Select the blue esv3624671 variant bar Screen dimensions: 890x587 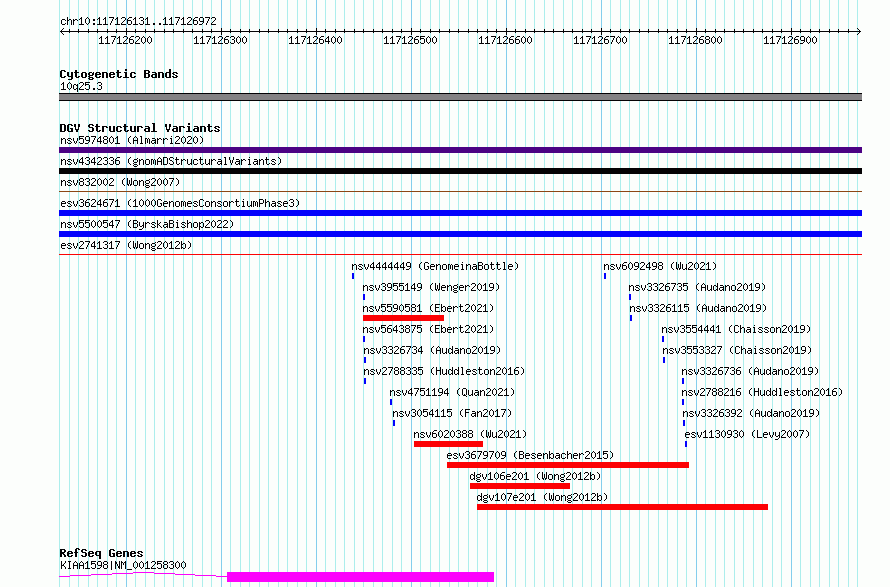point(460,213)
